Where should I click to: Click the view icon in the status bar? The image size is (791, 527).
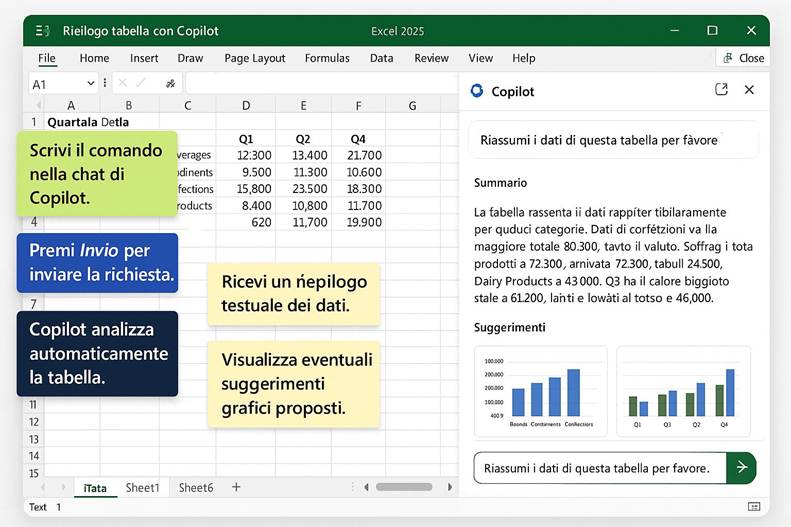click(753, 507)
